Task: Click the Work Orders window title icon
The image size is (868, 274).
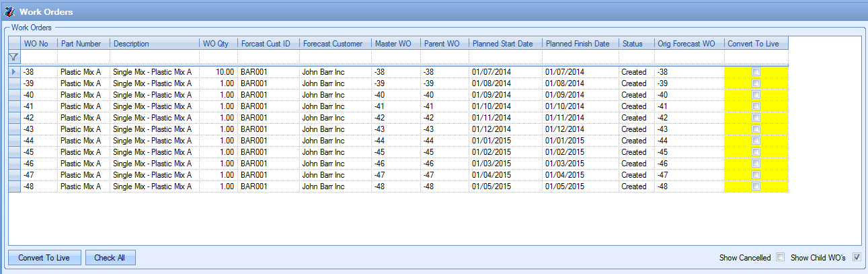Action: tap(9, 11)
